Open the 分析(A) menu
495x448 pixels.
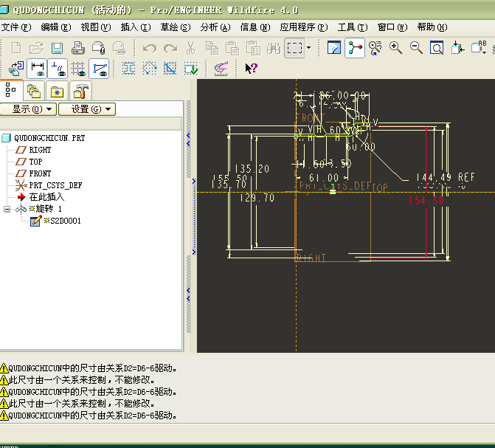coord(215,27)
